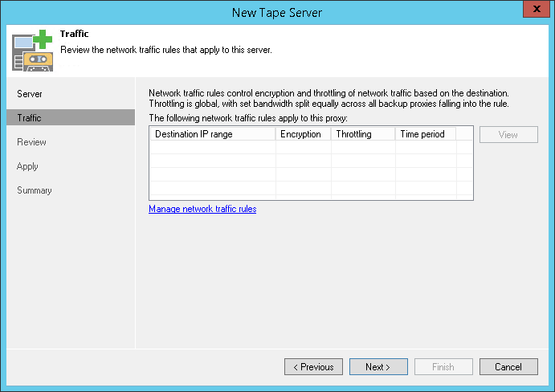Sort by the Throttling column
Image resolution: width=555 pixels, height=392 pixels.
tap(362, 134)
